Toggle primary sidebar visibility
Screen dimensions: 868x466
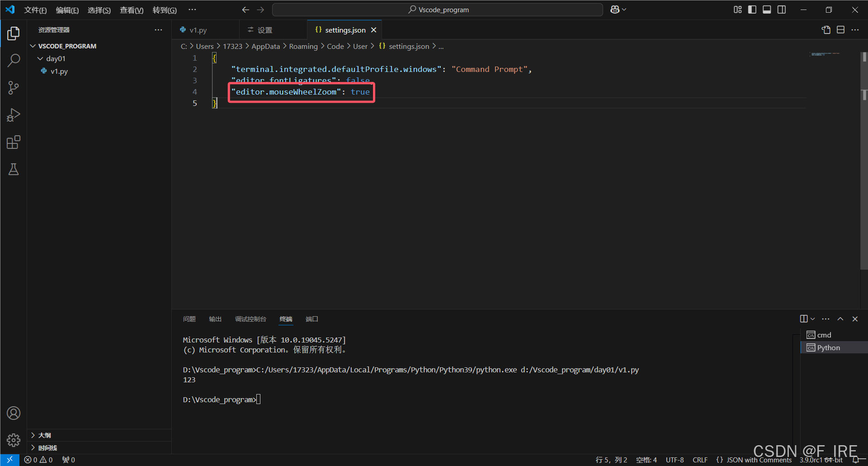pyautogui.click(x=752, y=10)
